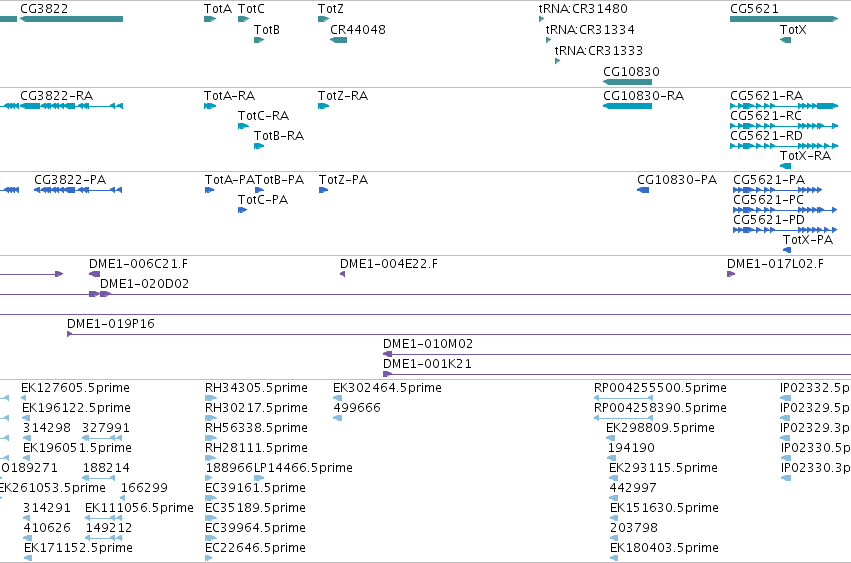Open the TotC gene feature
851x563 pixels.
point(243,19)
